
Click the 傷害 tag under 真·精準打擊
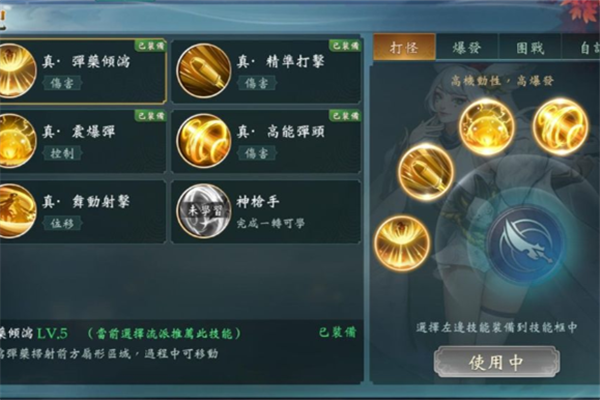(256, 83)
